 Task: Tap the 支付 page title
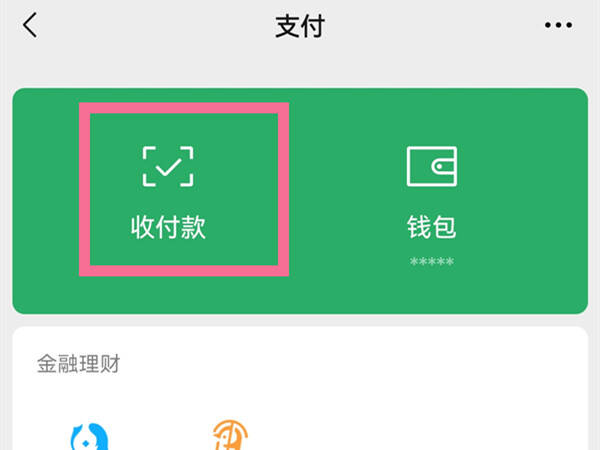click(300, 26)
